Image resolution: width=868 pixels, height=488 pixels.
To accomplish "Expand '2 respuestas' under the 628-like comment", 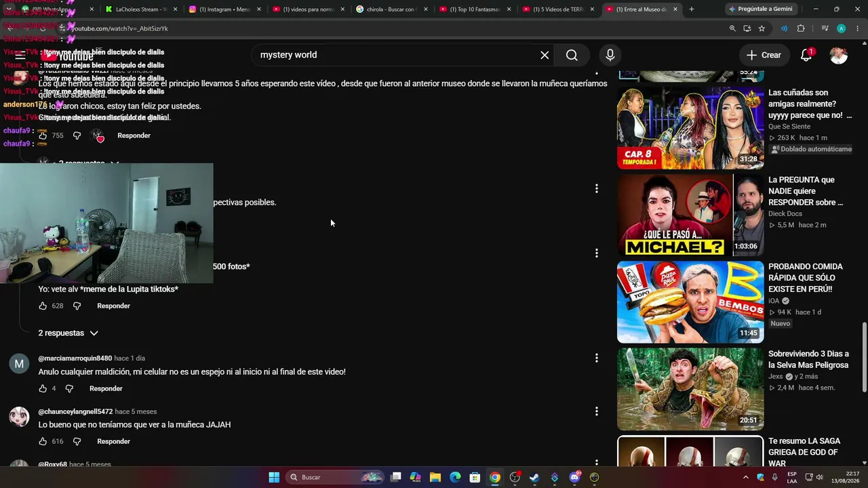I will tap(68, 333).
